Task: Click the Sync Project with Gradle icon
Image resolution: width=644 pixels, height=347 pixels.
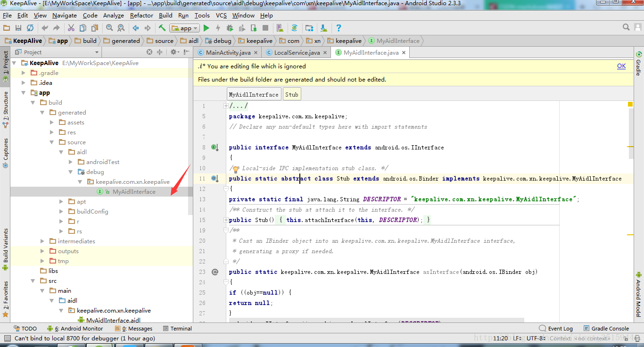Action: click(295, 28)
